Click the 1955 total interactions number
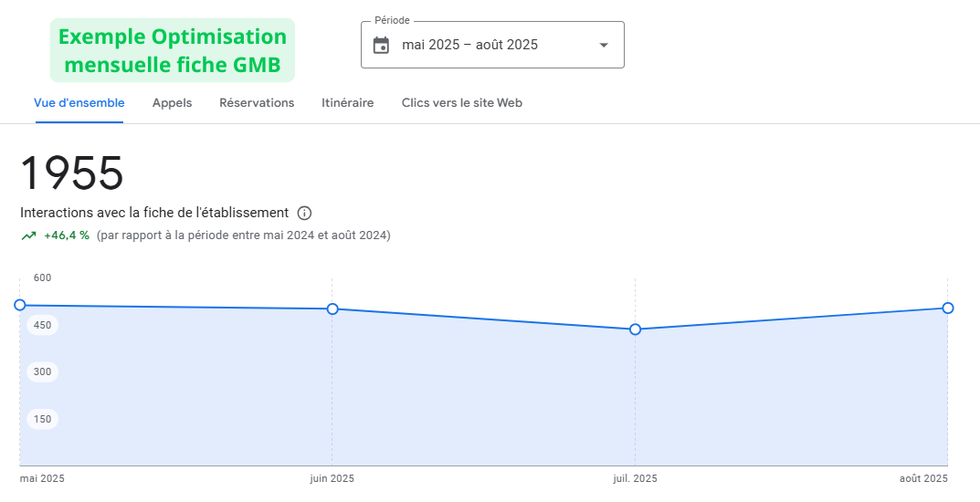 tap(72, 173)
